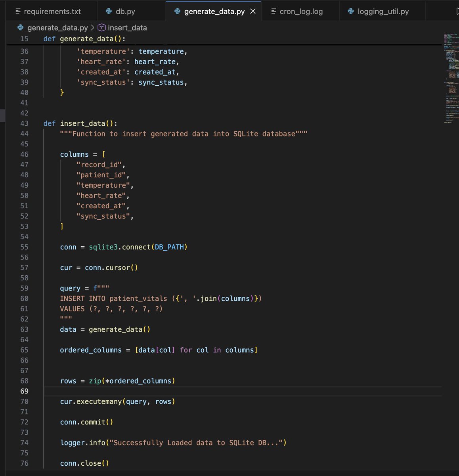The height and width of the screenshot is (476, 459).
Task: Click 'created_at': created_at entry on line 38
Action: (128, 72)
